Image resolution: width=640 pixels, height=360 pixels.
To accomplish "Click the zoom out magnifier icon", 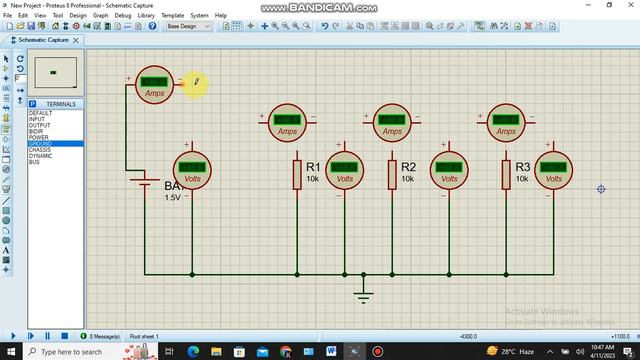I will (285, 26).
